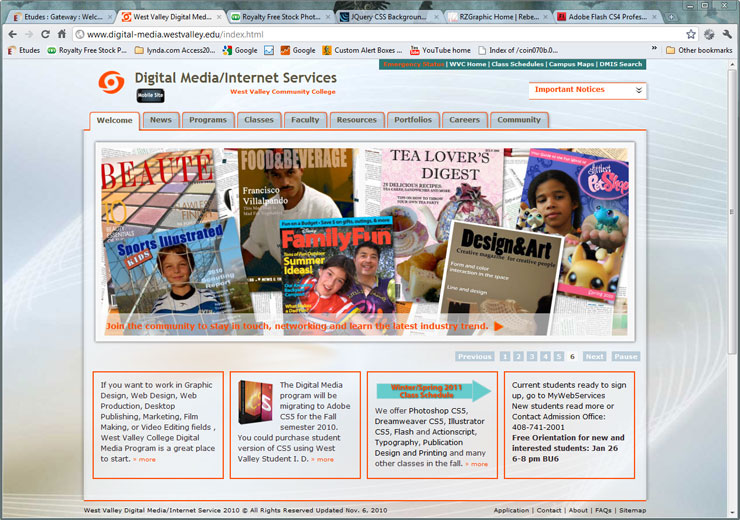Click the slideshow Next button
Image resolution: width=740 pixels, height=520 pixels.
[595, 357]
